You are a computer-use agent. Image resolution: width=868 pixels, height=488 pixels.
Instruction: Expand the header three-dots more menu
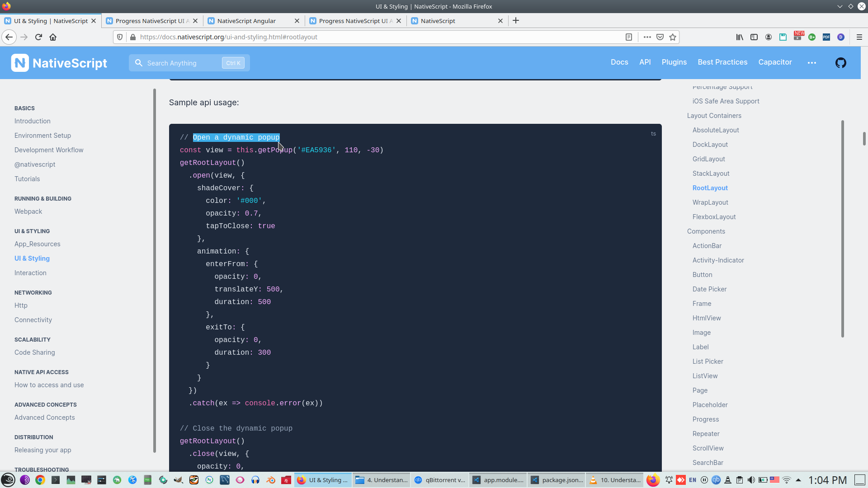[x=811, y=63]
